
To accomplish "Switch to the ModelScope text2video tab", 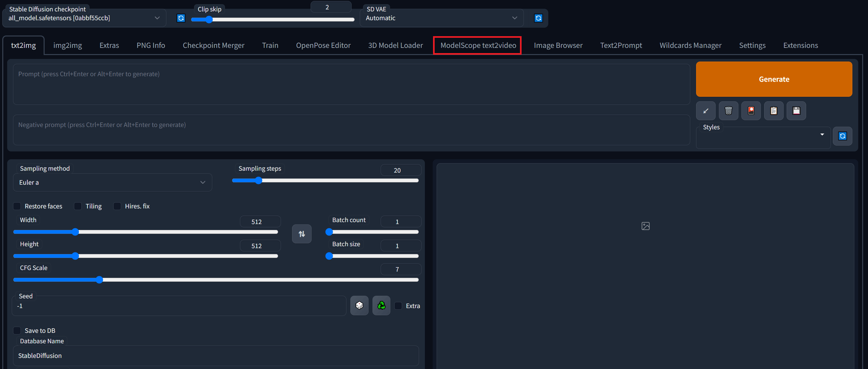I will tap(478, 45).
